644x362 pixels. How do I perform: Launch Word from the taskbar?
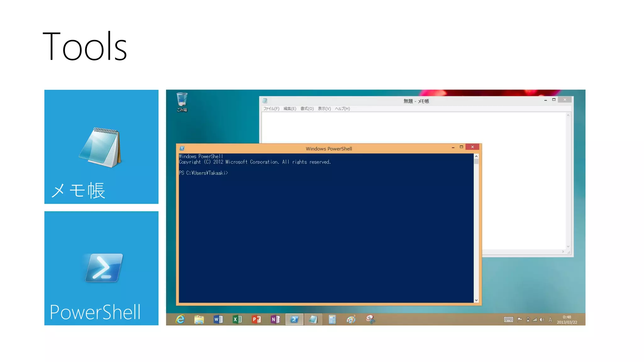coord(218,320)
